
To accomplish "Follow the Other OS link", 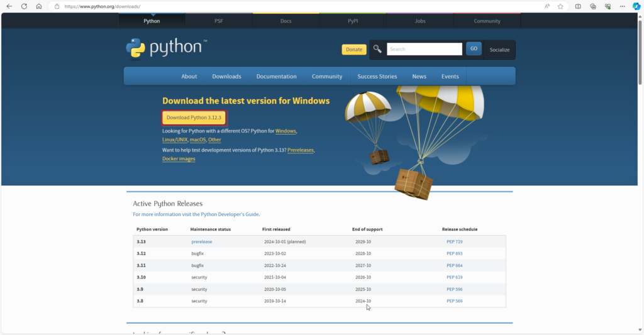I will [x=214, y=140].
